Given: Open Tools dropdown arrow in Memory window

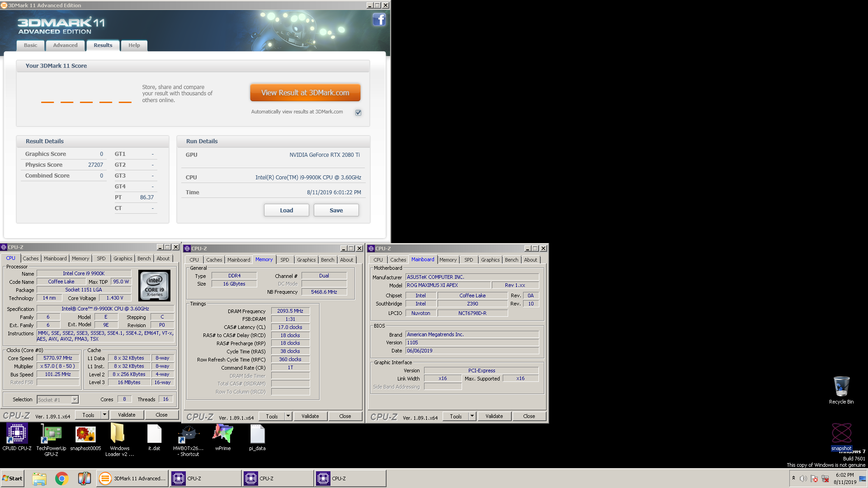Looking at the screenshot, I should pos(288,416).
